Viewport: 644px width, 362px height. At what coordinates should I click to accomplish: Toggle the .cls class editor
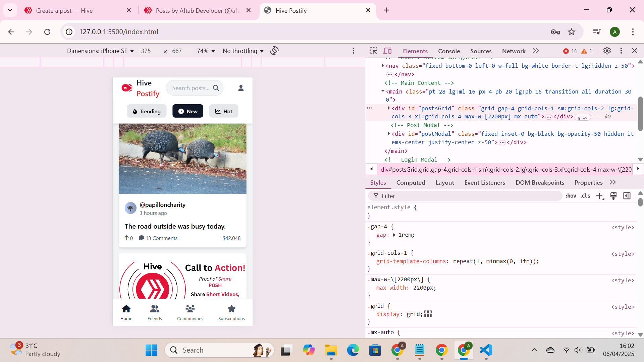coord(585,196)
